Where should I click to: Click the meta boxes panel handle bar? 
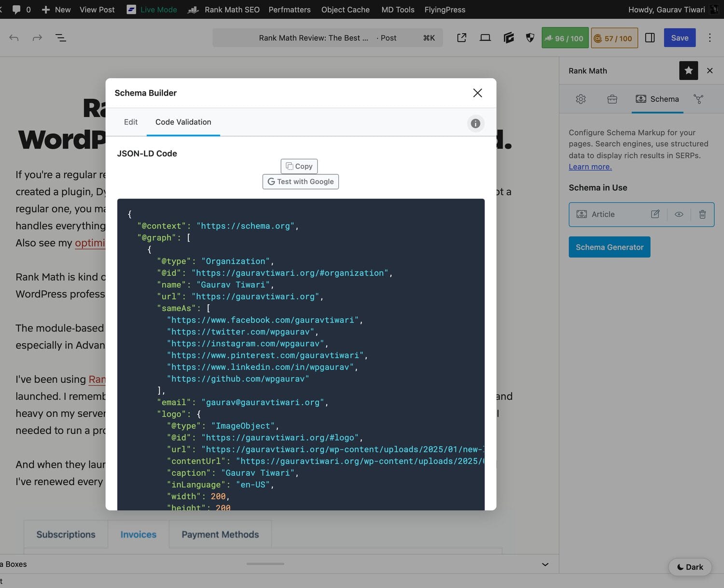pos(265,563)
